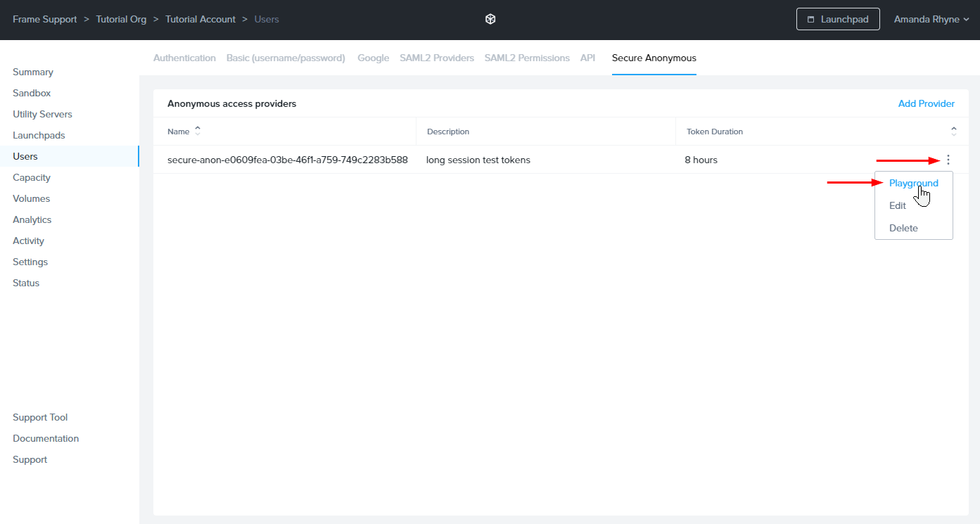980x524 pixels.
Task: Click the Users breadcrumb
Action: pos(267,20)
